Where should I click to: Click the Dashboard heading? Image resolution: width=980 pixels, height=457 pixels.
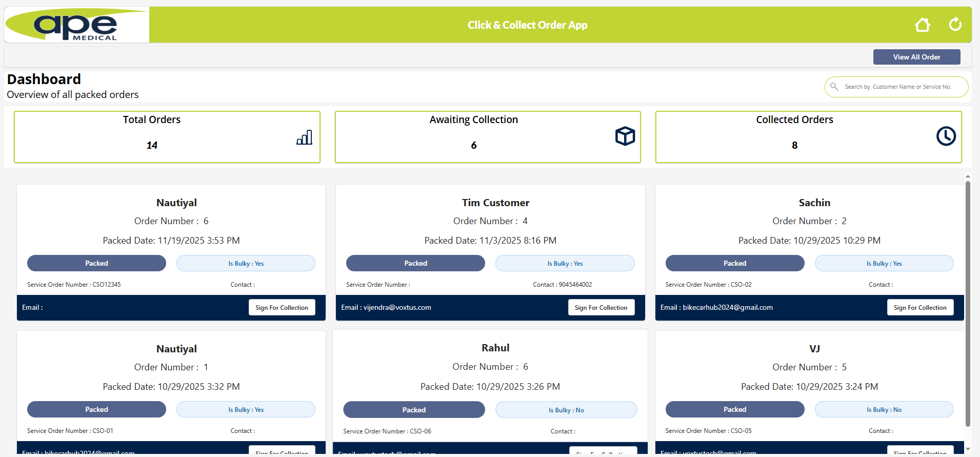[x=44, y=79]
